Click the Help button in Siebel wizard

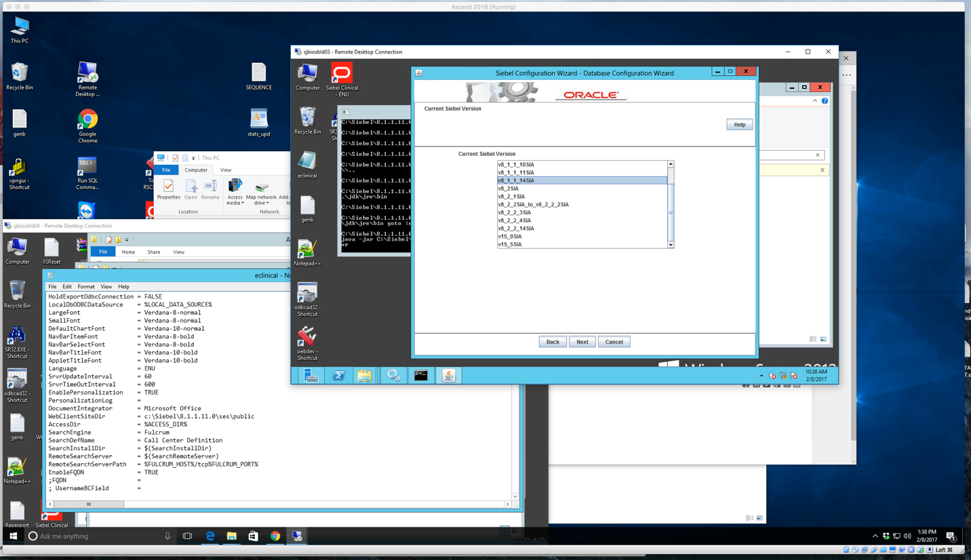[739, 125]
